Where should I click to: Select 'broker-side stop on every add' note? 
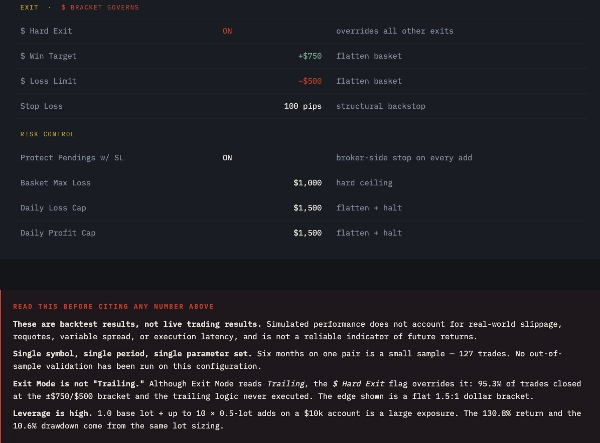click(404, 158)
